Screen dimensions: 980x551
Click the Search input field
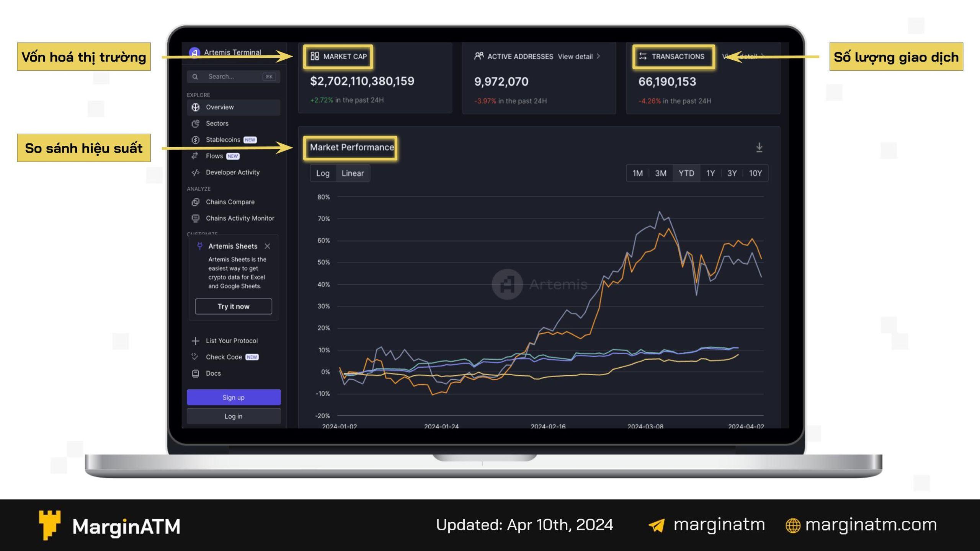(x=234, y=76)
